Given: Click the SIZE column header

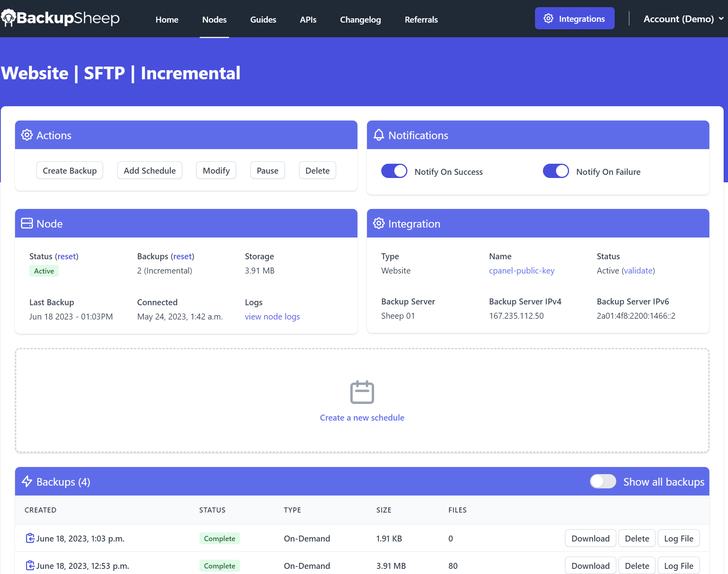Looking at the screenshot, I should coord(384,509).
